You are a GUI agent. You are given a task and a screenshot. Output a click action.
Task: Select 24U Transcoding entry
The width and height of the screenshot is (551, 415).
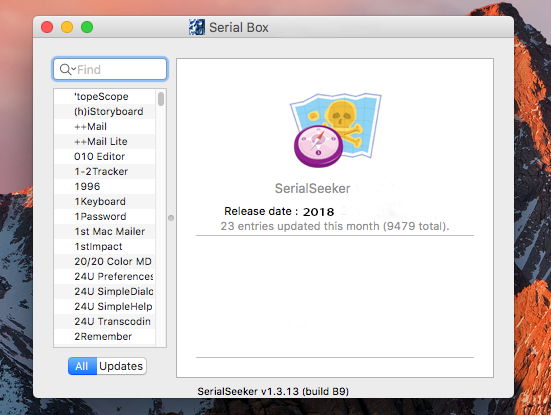pos(105,321)
